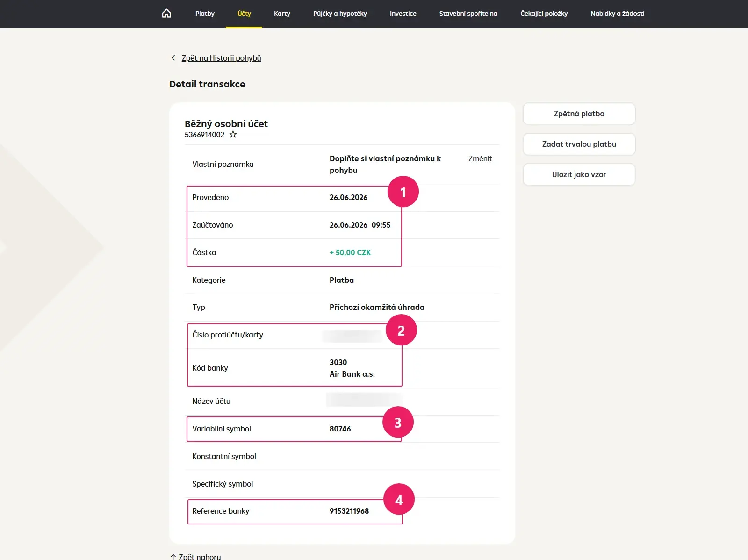This screenshot has width=748, height=560.
Task: Select the Provedeno date 26.06.2026
Action: click(x=348, y=197)
